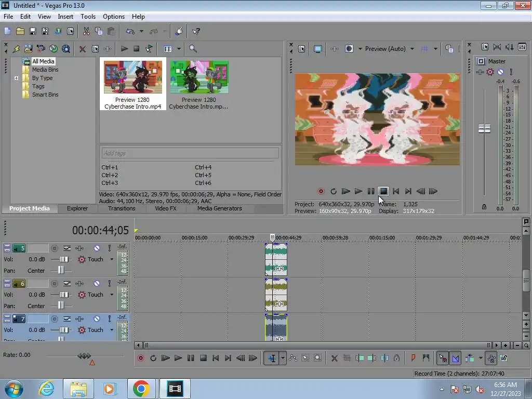Image resolution: width=532 pixels, height=399 pixels.
Task: Open the Undo history dropdown arrow
Action: 141,31
